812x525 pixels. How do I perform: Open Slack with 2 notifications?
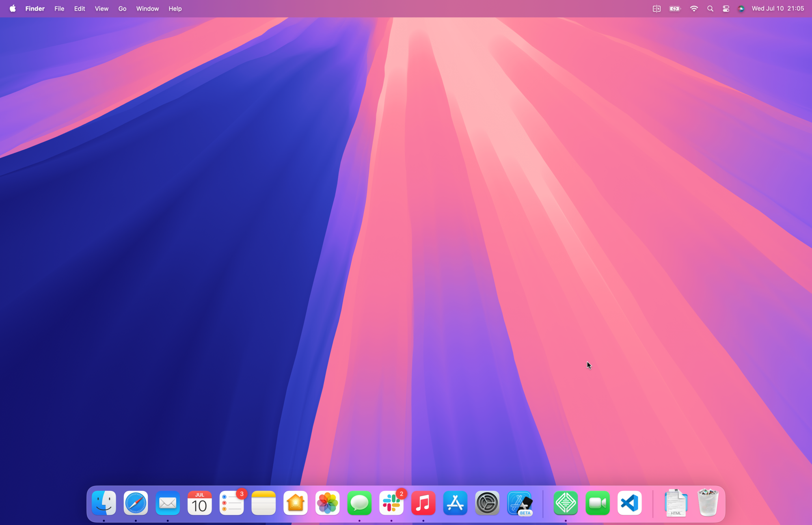click(391, 503)
